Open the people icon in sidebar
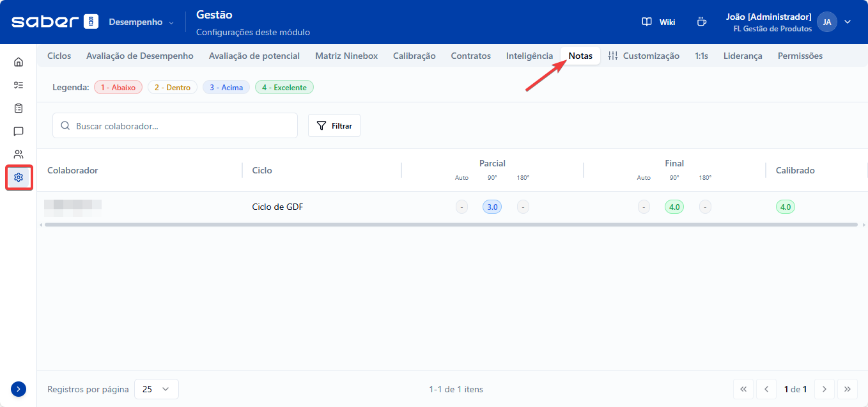The width and height of the screenshot is (868, 407). coord(19,154)
